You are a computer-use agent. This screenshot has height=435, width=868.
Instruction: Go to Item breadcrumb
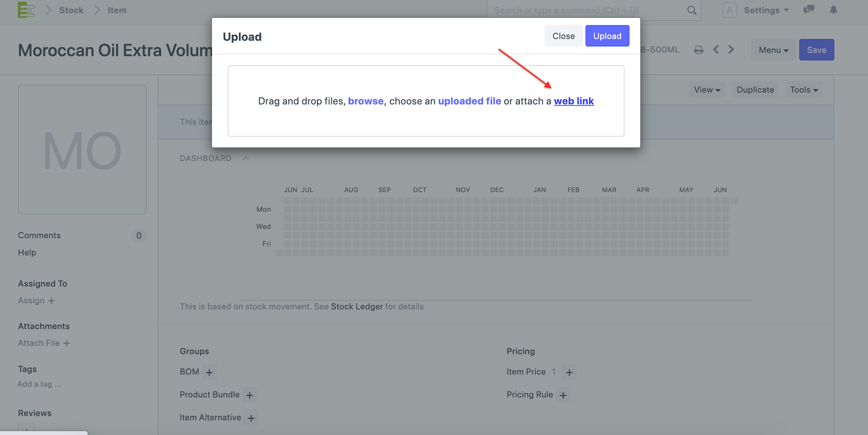pyautogui.click(x=117, y=10)
